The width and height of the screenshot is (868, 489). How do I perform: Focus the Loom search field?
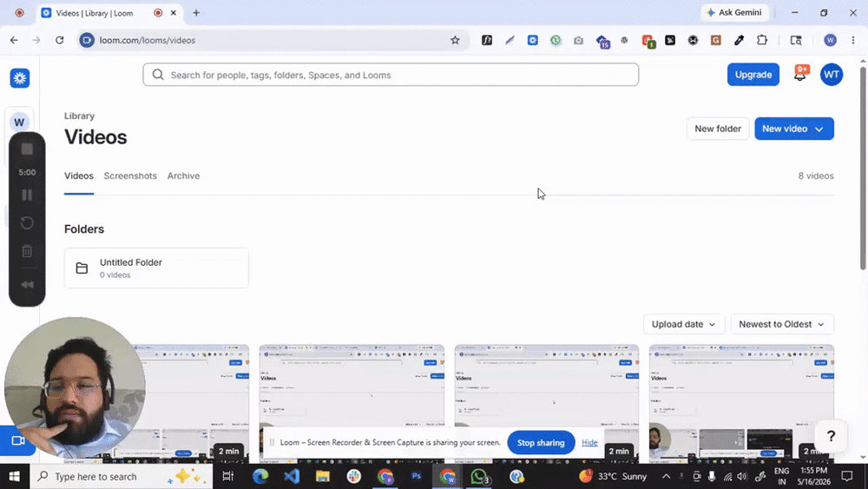click(391, 75)
